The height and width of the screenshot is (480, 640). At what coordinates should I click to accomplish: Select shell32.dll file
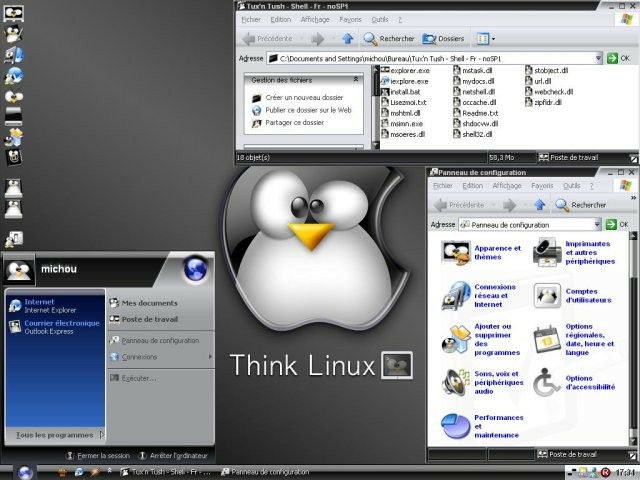[473, 134]
